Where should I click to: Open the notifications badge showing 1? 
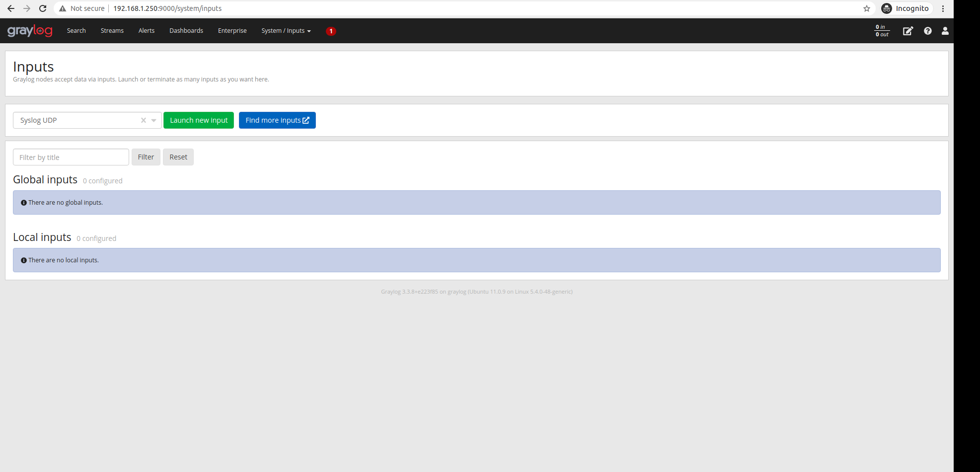pos(331,31)
